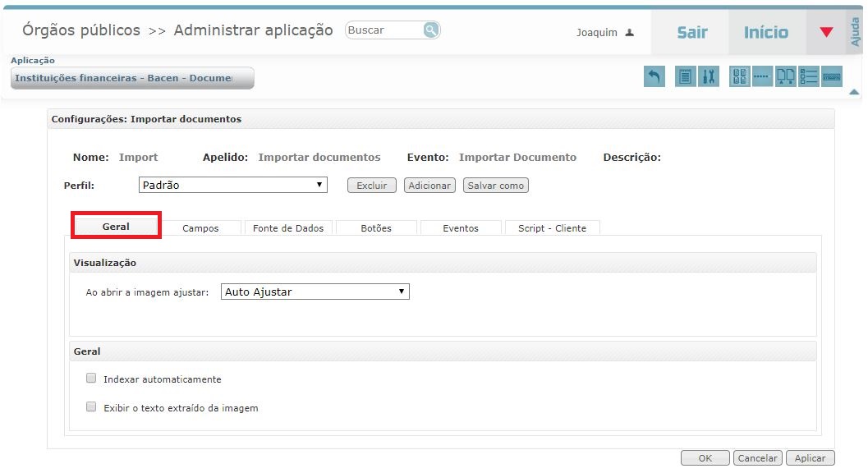868x473 pixels.
Task: Open the Perfil dropdown showing Padrão
Action: click(233, 186)
